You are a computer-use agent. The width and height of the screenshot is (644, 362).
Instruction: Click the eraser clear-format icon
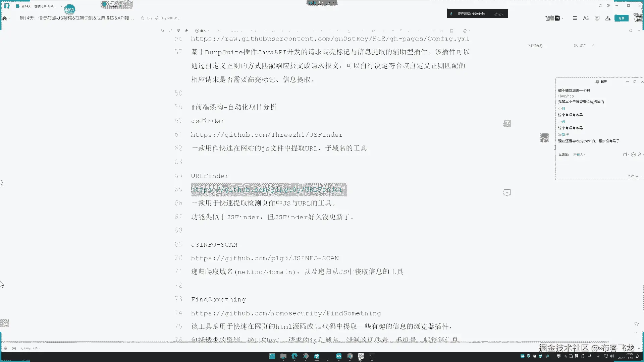(x=186, y=31)
